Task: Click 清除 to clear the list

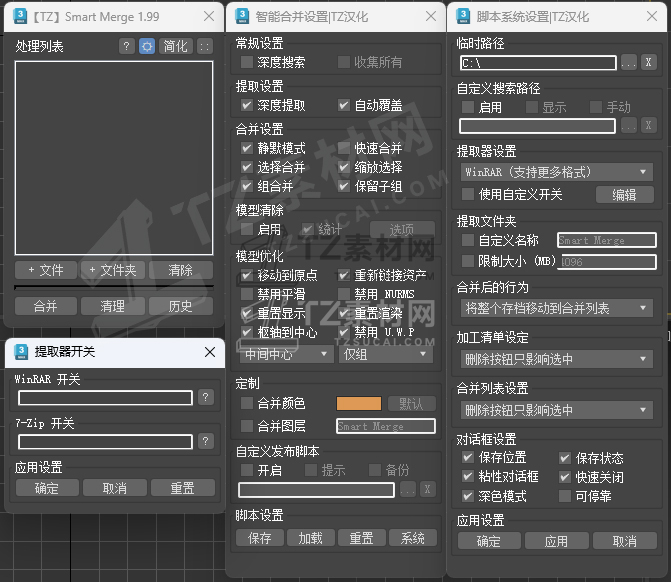Action: (x=181, y=270)
